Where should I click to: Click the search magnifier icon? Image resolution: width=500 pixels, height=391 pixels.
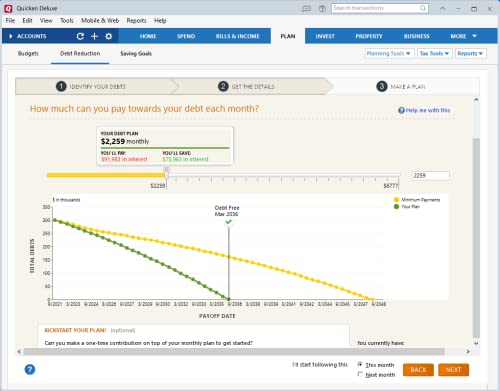click(x=423, y=8)
